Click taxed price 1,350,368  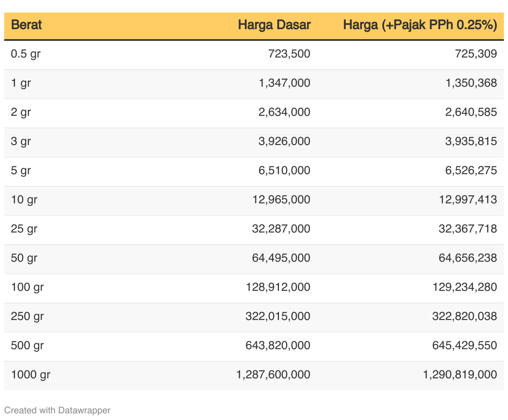(x=471, y=83)
